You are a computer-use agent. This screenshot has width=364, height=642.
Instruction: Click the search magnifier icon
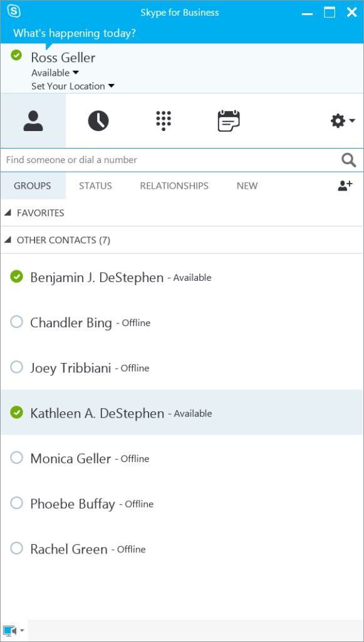[348, 160]
